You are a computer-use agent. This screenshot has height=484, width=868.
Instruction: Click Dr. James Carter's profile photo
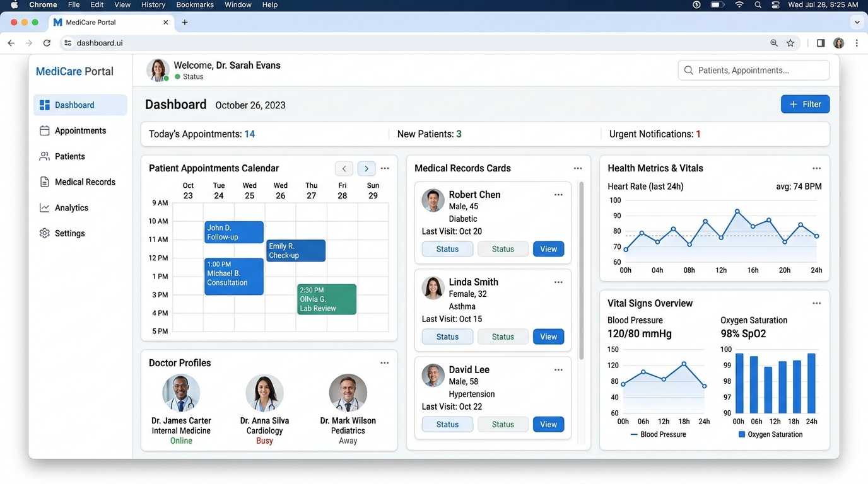coord(181,393)
